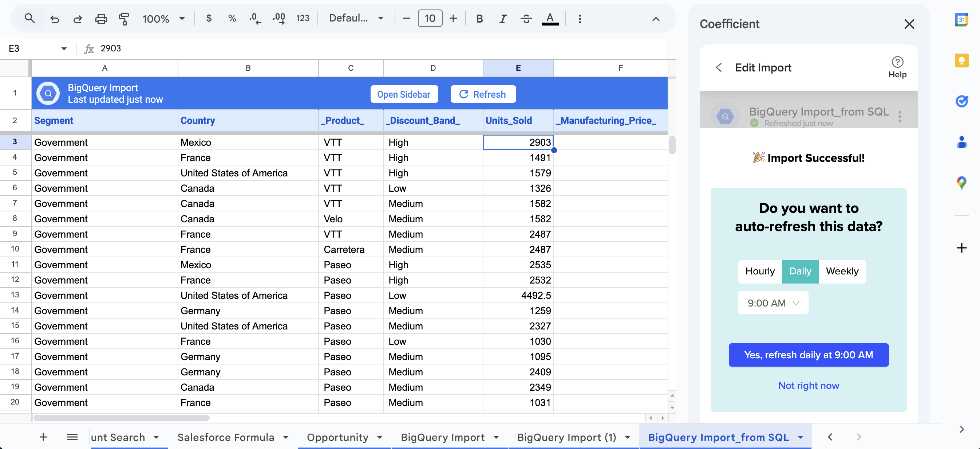Click the decrease decimal places icon
This screenshot has width=980, height=449.
pyautogui.click(x=255, y=19)
